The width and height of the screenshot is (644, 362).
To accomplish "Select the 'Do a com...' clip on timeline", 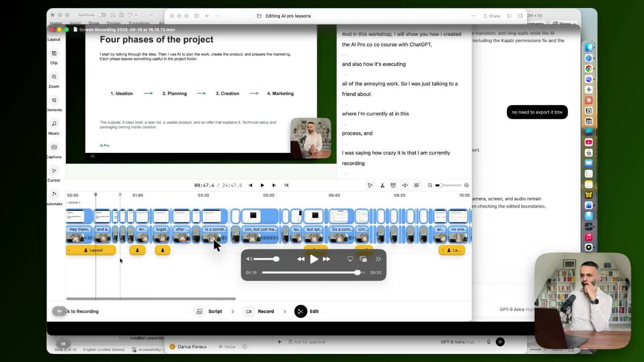I will 342,234.
